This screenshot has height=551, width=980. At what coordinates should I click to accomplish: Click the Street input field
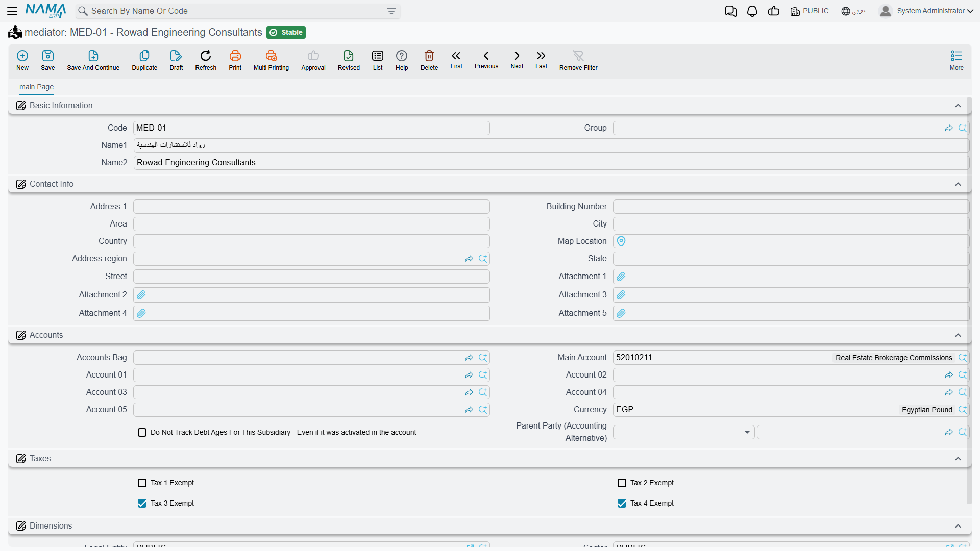pos(311,277)
